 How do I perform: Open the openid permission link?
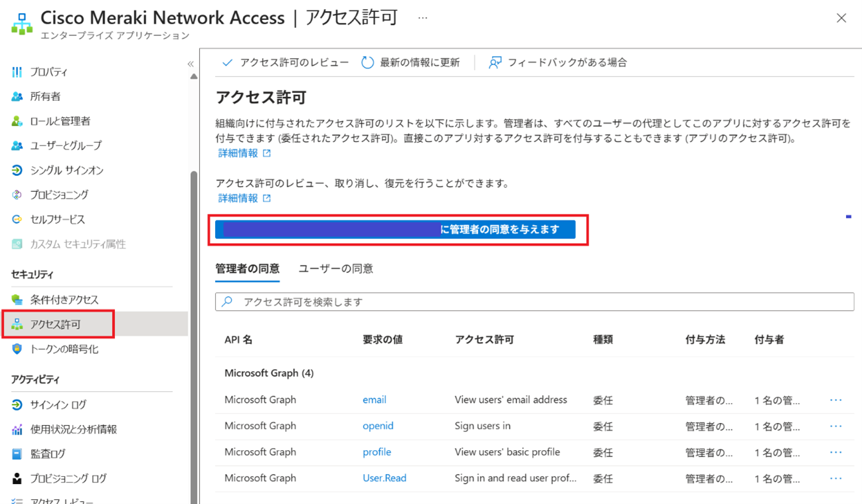[378, 426]
